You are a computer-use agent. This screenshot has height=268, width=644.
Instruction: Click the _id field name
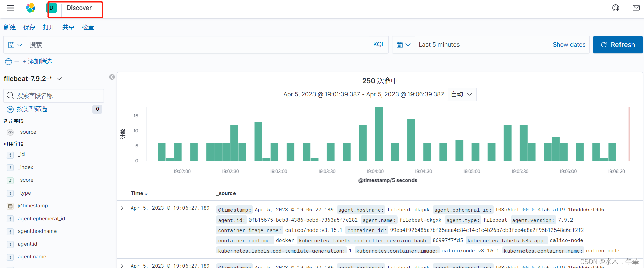[x=21, y=154]
